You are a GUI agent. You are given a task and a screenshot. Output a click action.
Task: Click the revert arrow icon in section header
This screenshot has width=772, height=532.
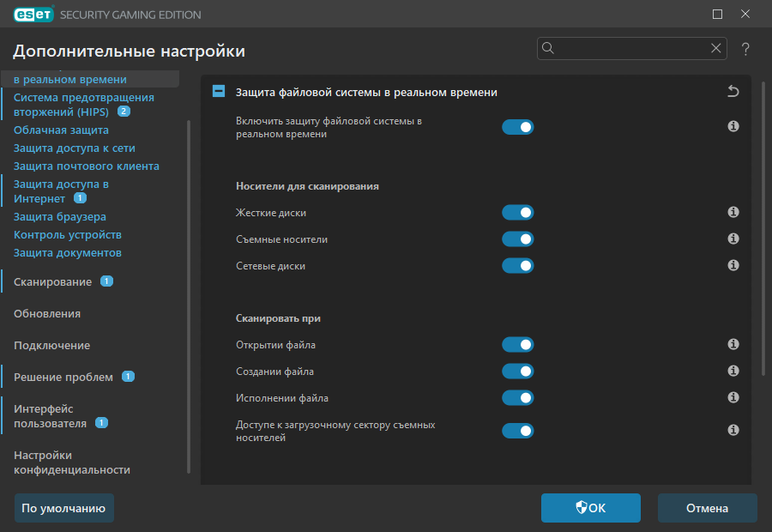click(x=733, y=91)
